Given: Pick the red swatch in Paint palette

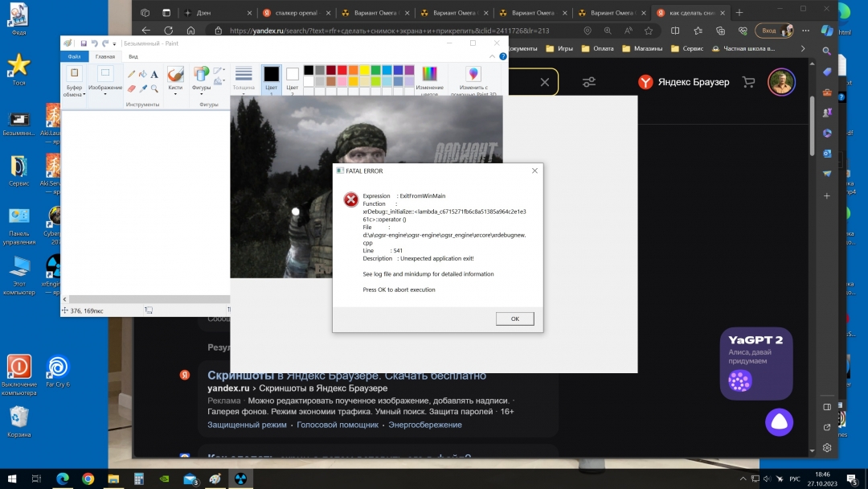Looking at the screenshot, I should 342,70.
